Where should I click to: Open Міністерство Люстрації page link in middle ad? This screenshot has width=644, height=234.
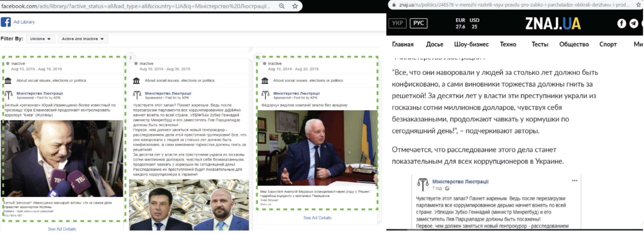pos(168,93)
